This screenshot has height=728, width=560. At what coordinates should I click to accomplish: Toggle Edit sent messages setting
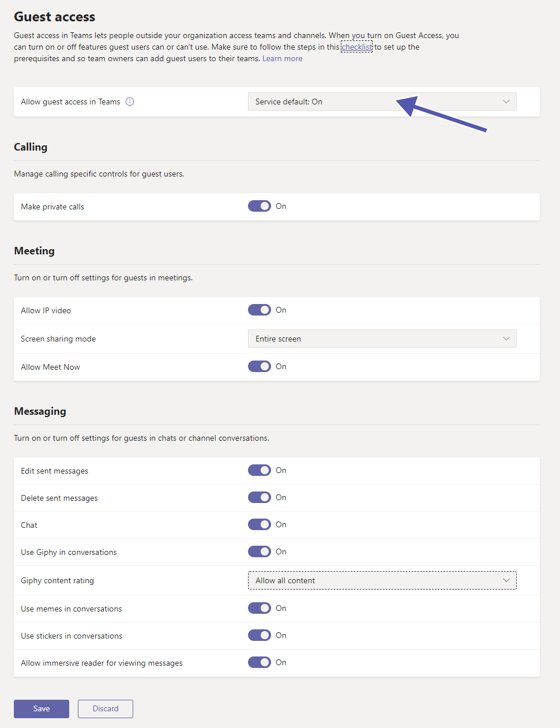[x=260, y=470]
